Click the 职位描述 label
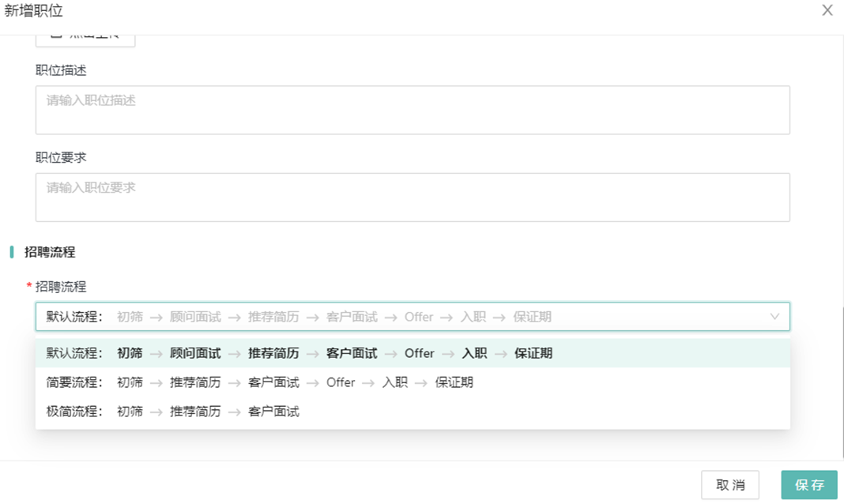This screenshot has height=504, width=844. coord(61,70)
